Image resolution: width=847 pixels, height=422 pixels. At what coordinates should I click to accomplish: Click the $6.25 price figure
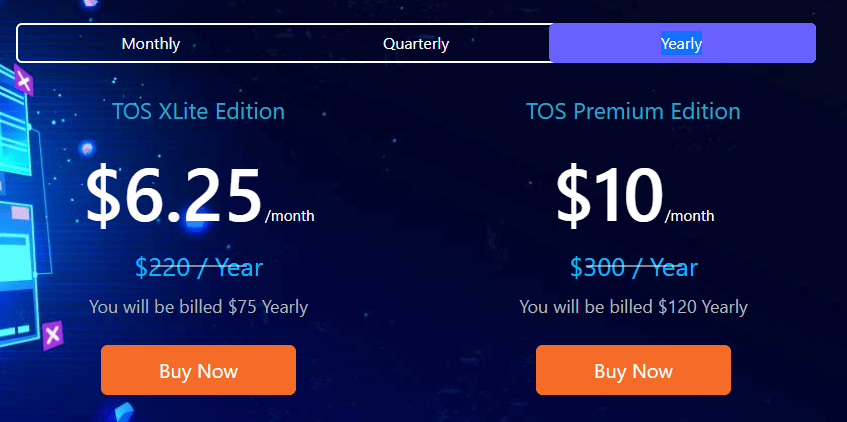point(174,196)
